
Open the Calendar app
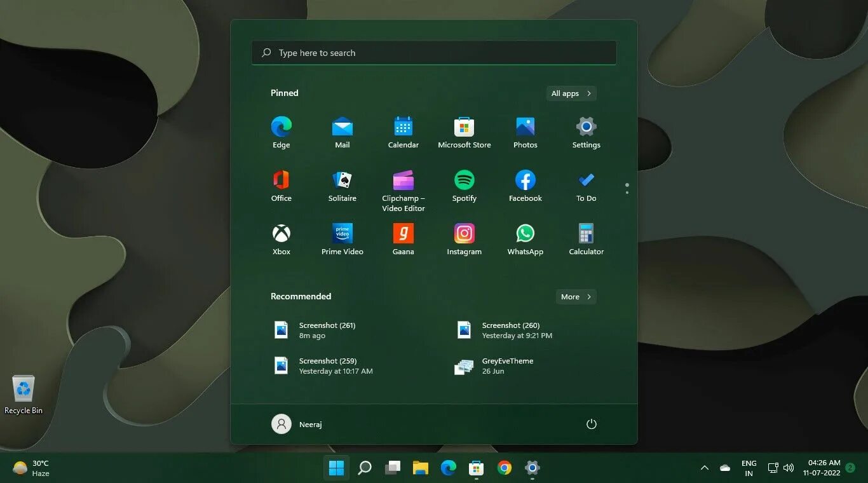[403, 132]
